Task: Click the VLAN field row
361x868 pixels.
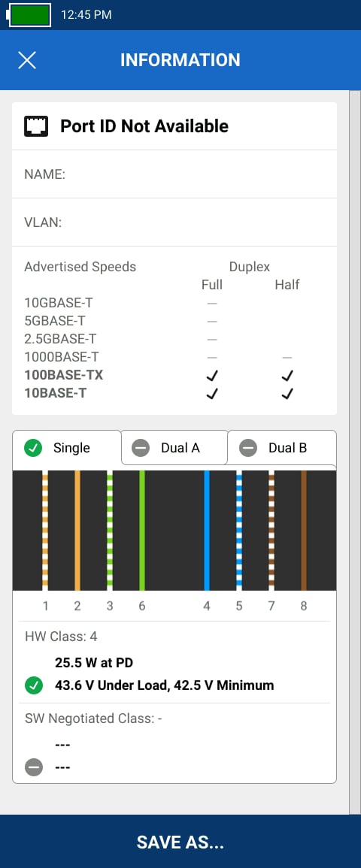Action: [x=174, y=222]
